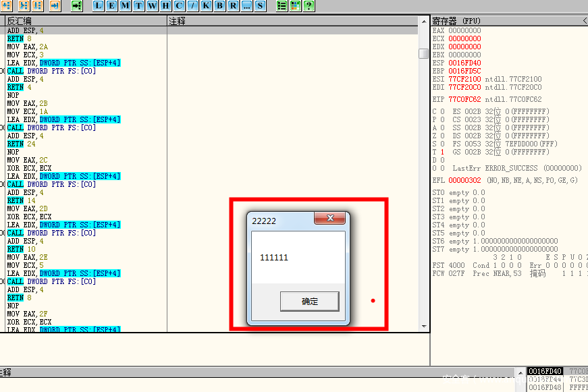Open Breakpoints window (B) toolbar button
Image resolution: width=588 pixels, height=392 pixels.
[x=219, y=6]
